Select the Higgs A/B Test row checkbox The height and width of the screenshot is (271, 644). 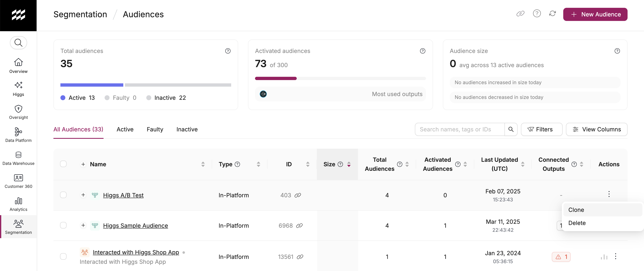tap(63, 195)
